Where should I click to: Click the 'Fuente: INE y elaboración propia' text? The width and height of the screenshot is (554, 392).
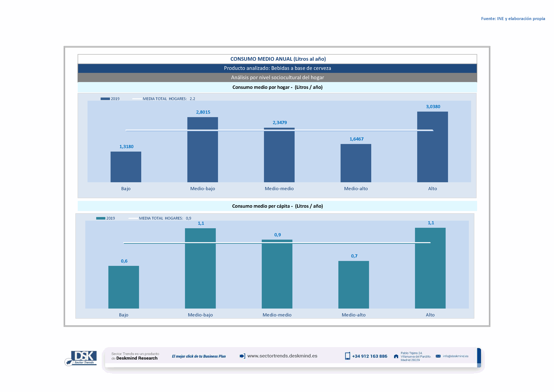pyautogui.click(x=513, y=19)
